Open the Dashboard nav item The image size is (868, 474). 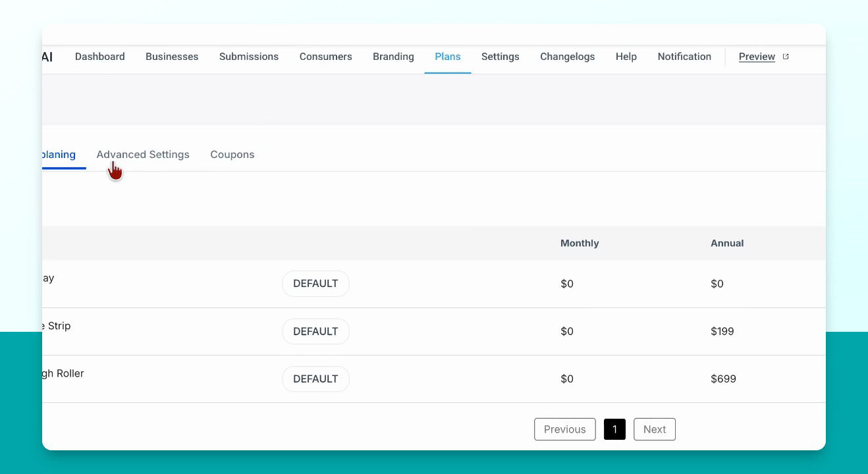coord(99,57)
